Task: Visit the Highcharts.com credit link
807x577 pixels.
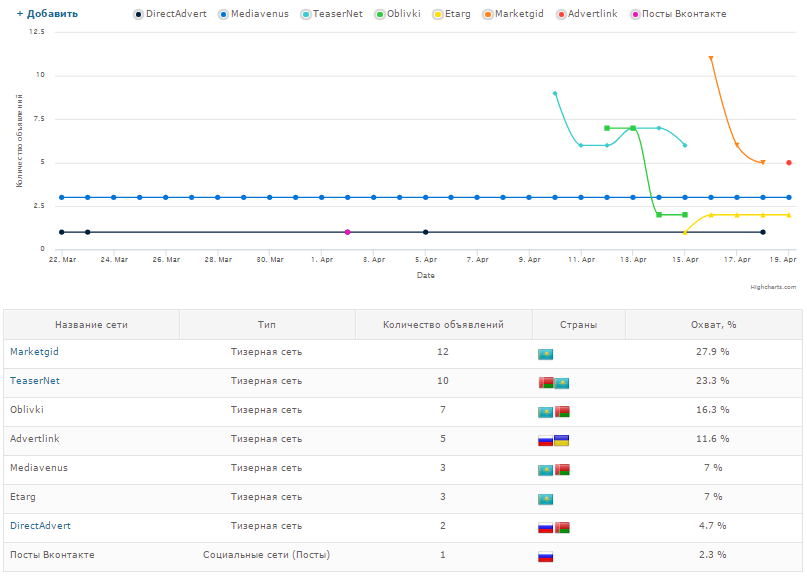Action: point(773,287)
